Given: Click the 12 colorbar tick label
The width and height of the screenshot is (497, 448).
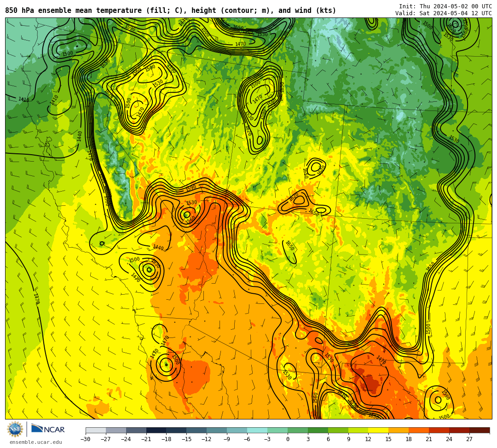Looking at the screenshot, I should [x=368, y=439].
